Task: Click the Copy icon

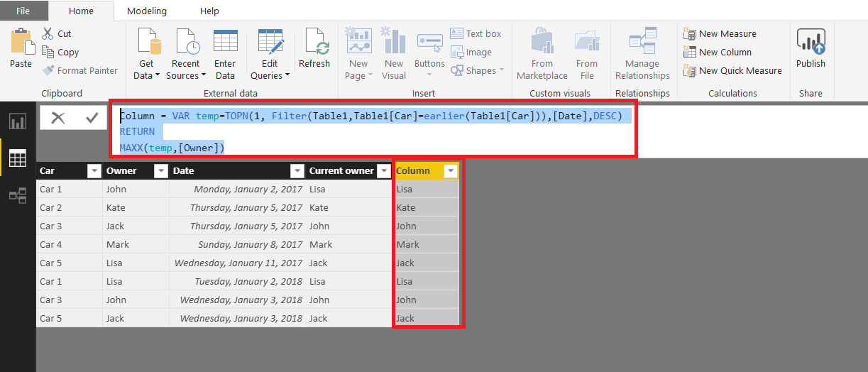Action: (x=48, y=52)
